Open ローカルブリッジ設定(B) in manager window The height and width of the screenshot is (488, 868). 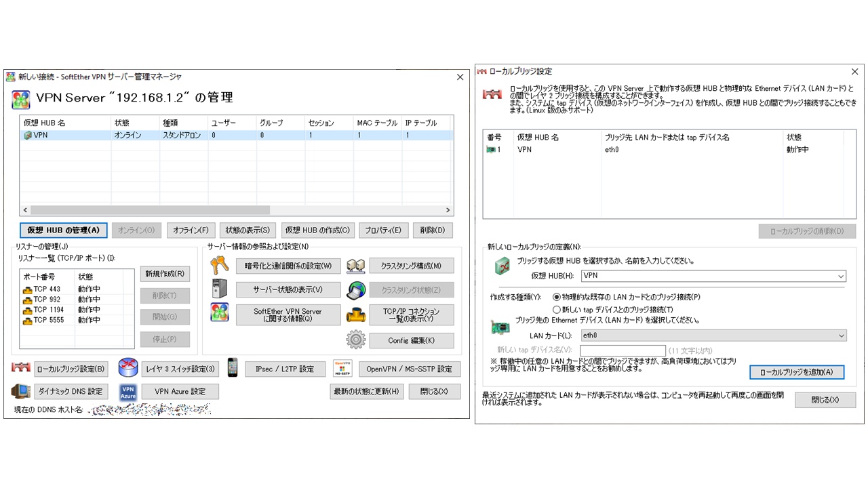(x=71, y=369)
